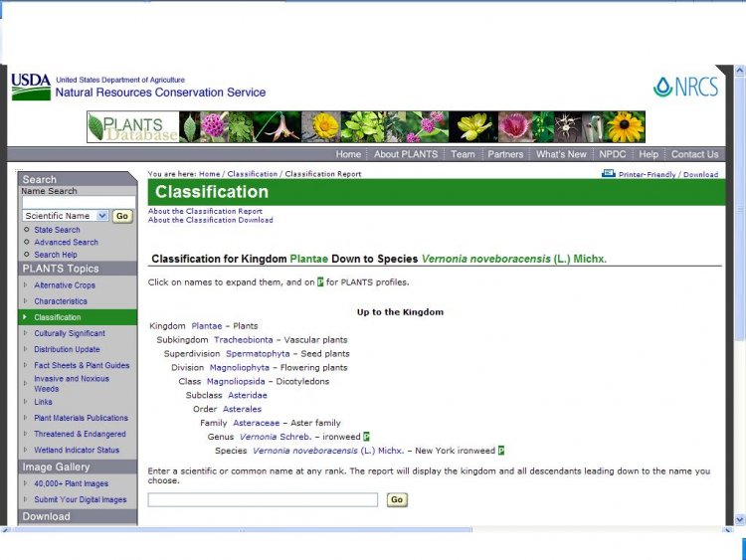
Task: Open Fact Sheets & Plant Guides
Action: [x=82, y=365]
